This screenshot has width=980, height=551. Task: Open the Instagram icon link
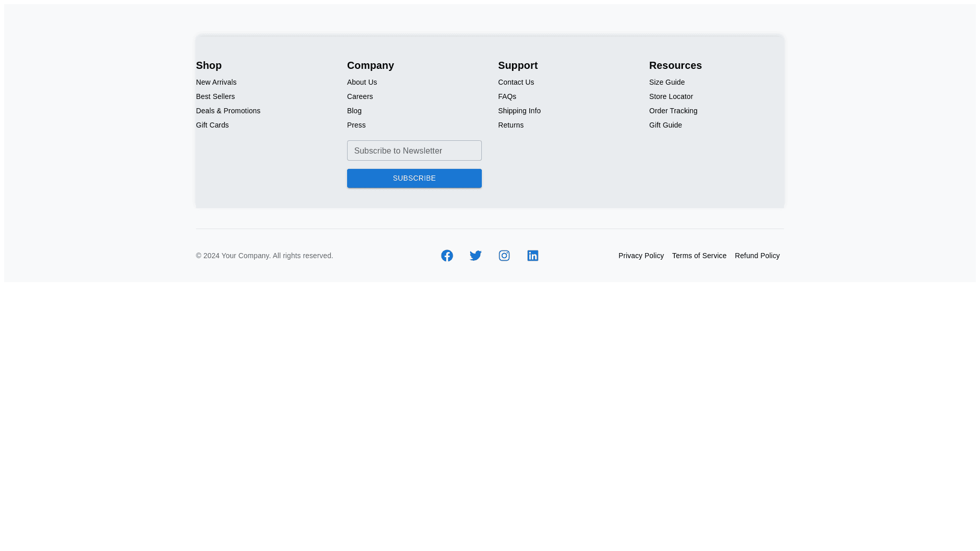pos(504,256)
